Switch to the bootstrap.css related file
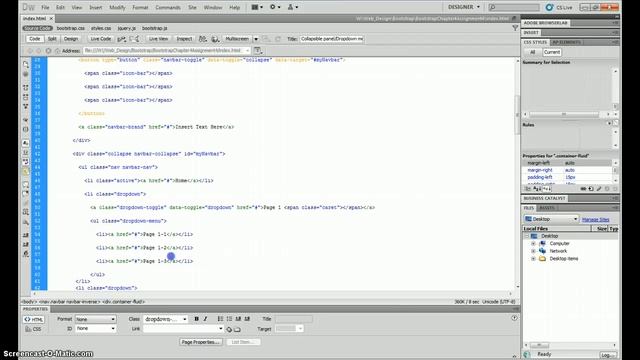 point(71,28)
